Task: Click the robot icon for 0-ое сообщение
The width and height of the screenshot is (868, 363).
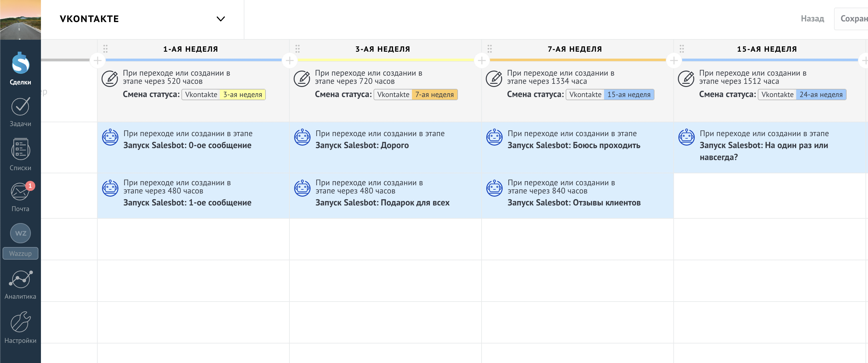Action: [x=110, y=137]
